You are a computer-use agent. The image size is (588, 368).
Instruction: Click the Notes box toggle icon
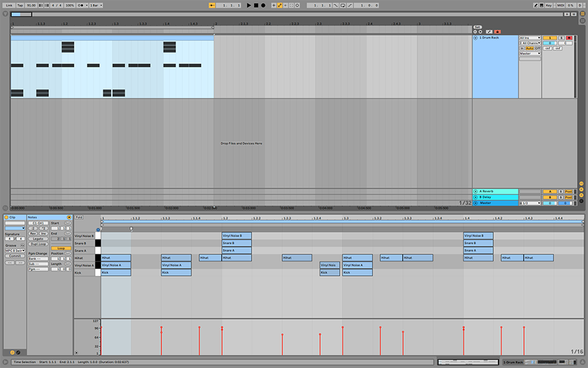tap(69, 217)
